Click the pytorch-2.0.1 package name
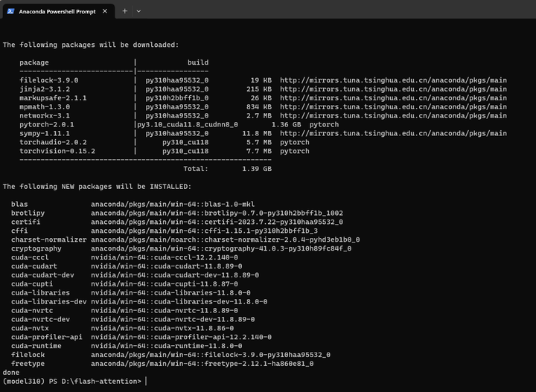 pyautogui.click(x=46, y=125)
